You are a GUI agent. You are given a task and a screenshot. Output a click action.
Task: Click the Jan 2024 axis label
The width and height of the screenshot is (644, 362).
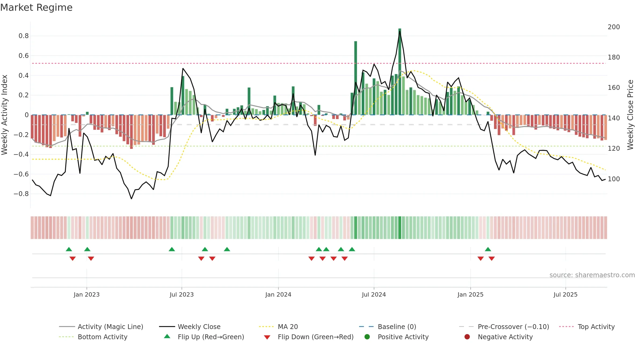278,294
